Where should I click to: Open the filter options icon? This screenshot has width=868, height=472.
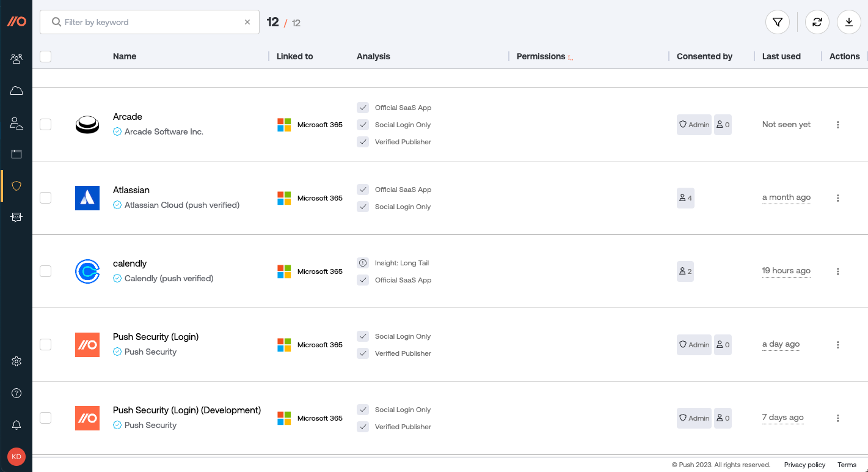coord(777,22)
